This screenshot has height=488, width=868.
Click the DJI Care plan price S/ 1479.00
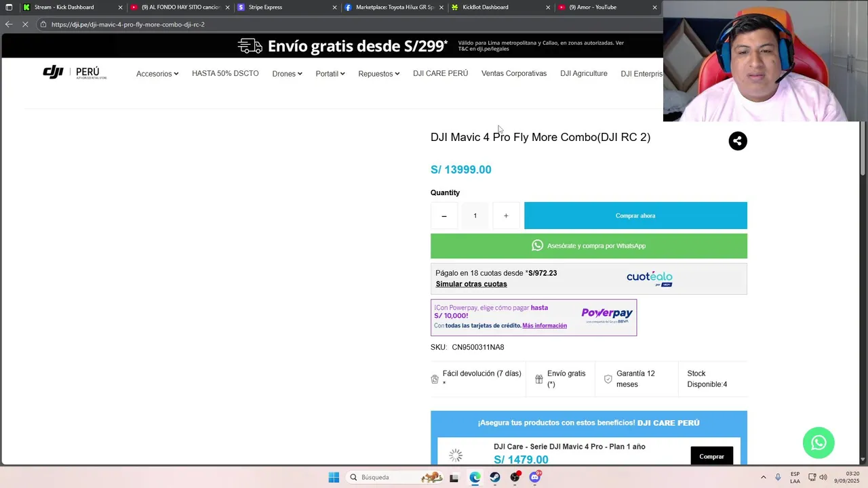(x=521, y=460)
